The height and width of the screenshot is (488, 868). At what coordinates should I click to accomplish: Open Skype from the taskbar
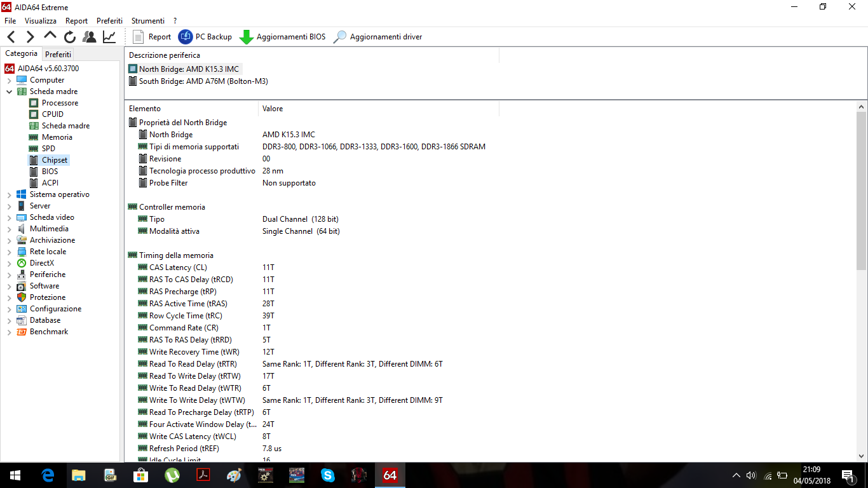328,475
